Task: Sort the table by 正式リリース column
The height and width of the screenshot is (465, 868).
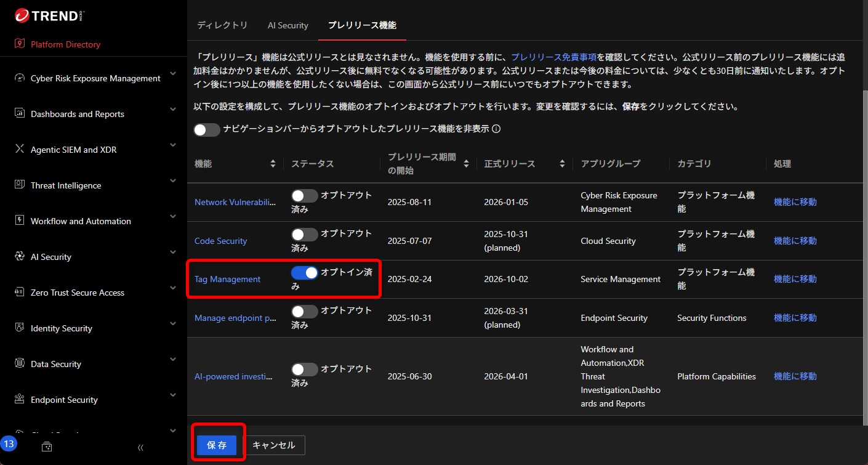Action: [561, 164]
